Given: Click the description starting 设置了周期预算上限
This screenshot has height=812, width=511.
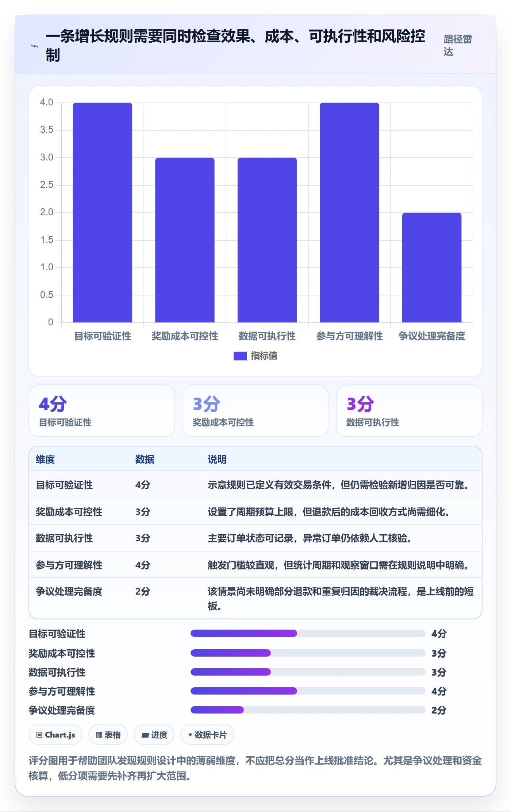Looking at the screenshot, I should click(329, 512).
